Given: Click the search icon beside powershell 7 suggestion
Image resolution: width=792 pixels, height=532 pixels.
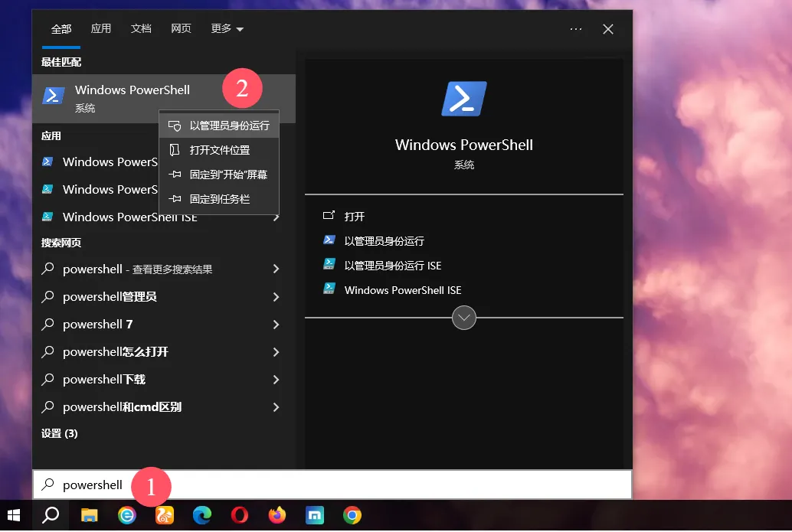Looking at the screenshot, I should click(x=48, y=324).
